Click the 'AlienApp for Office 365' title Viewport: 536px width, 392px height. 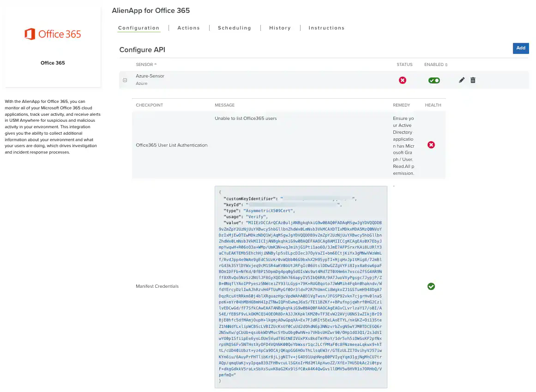coord(151,11)
